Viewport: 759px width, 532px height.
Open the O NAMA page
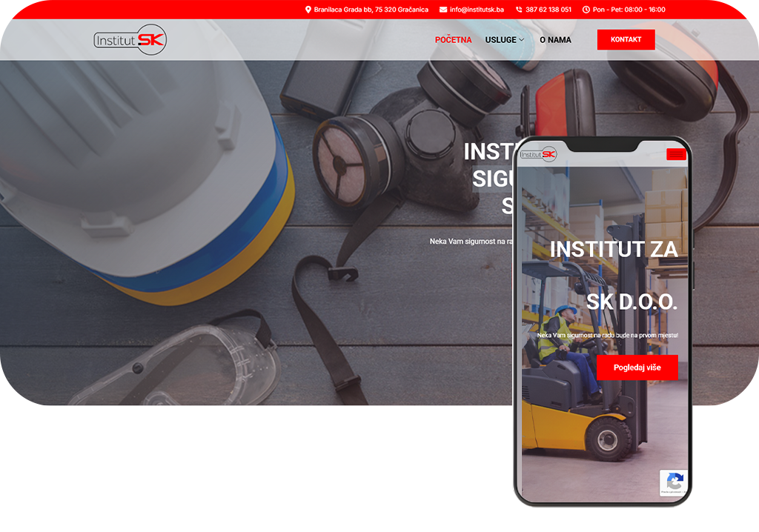click(x=555, y=40)
